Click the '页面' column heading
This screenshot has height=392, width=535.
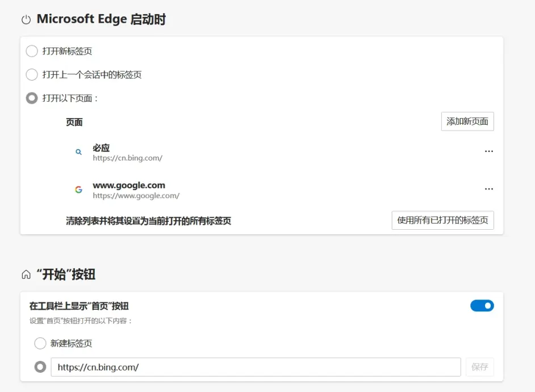pyautogui.click(x=74, y=122)
